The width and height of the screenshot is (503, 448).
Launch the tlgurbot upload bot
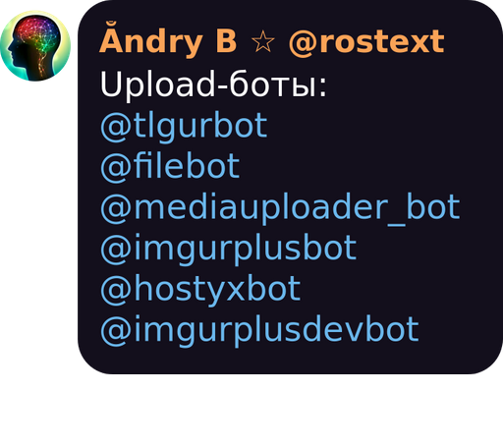click(x=184, y=126)
